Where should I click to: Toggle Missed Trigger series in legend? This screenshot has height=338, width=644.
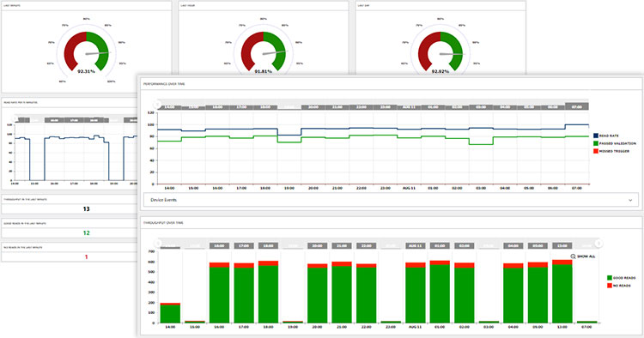(611, 151)
